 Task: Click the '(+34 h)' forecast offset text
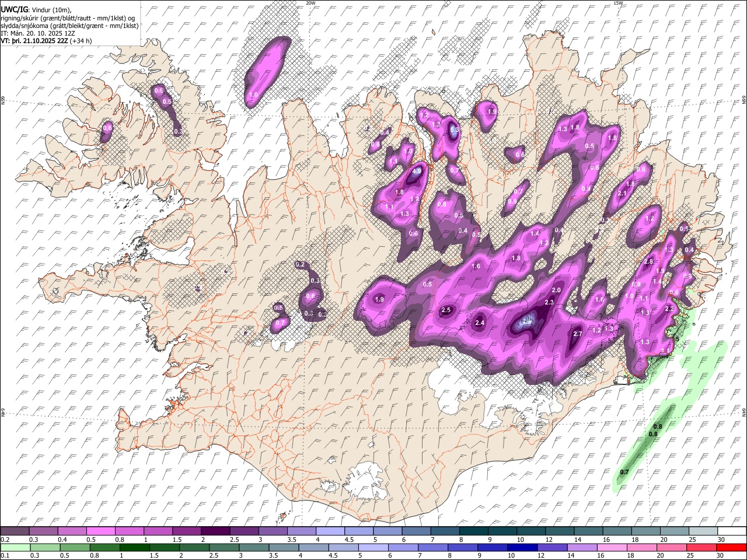point(81,41)
